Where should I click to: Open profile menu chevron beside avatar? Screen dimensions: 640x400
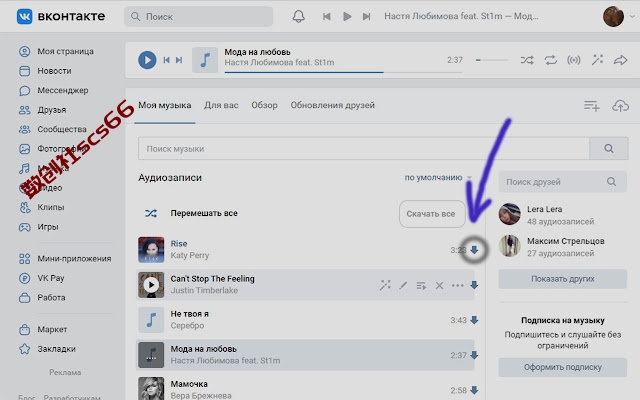632,17
